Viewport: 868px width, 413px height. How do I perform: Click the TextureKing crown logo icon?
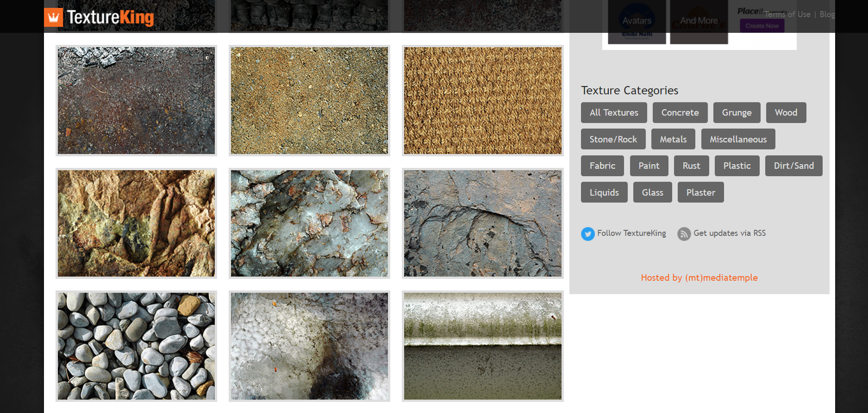tap(53, 18)
